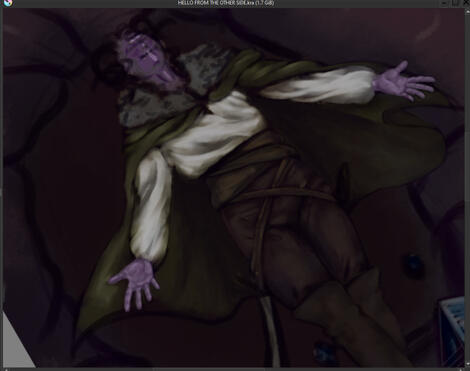This screenshot has height=371, width=470.
Task: Maximize the Krita window
Action: [456, 3]
